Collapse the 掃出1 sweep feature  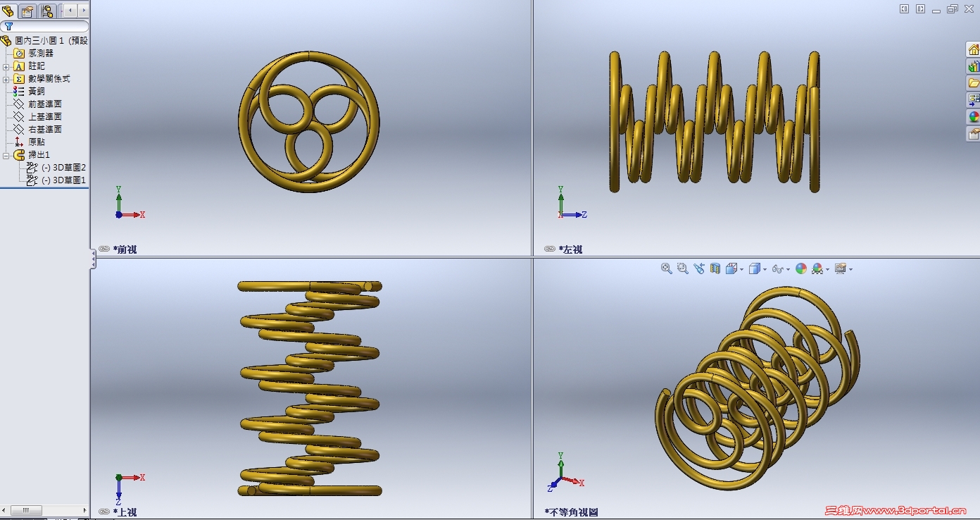[6, 155]
